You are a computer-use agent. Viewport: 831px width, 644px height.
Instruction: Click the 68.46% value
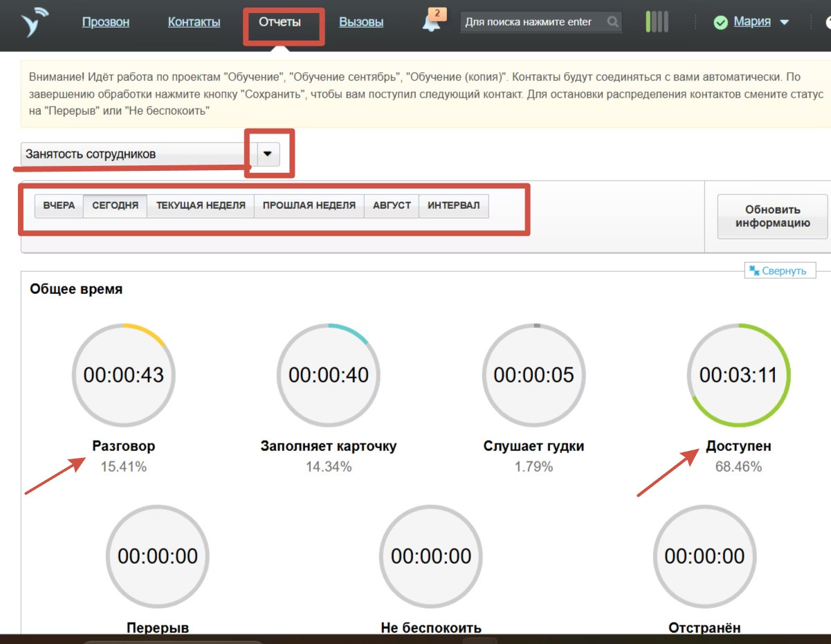coord(738,467)
